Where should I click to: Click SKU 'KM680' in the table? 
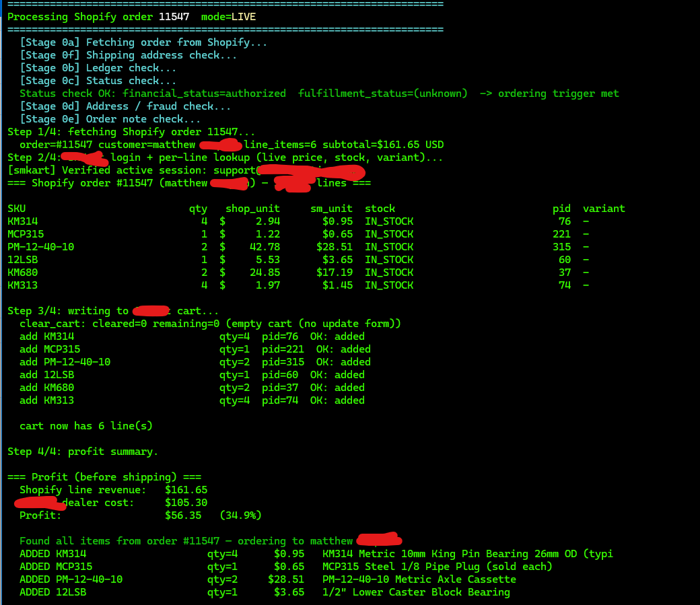[23, 273]
